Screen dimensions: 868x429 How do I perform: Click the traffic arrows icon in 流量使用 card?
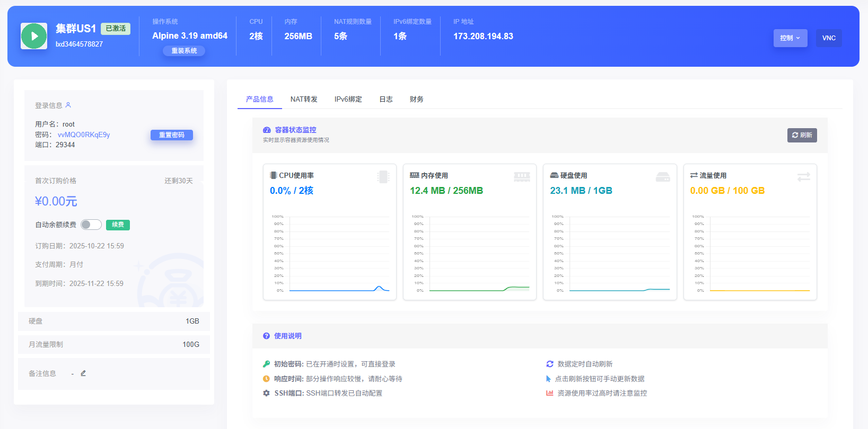click(x=803, y=177)
